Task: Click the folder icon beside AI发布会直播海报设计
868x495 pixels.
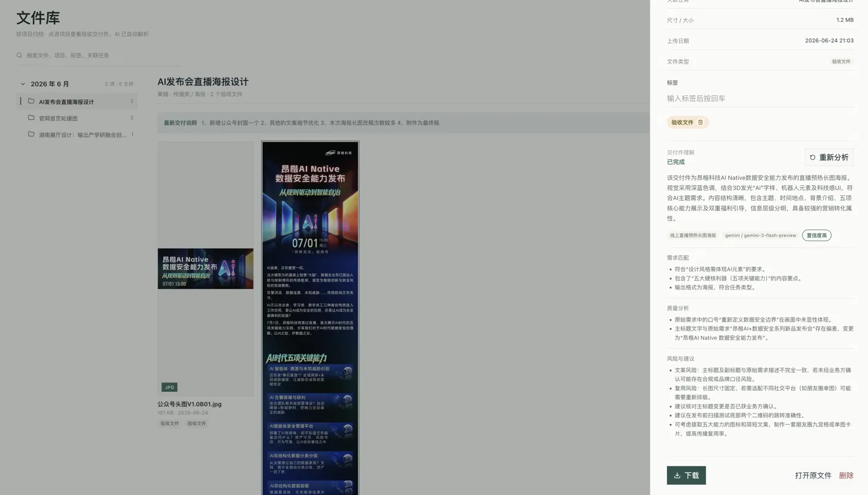Action: (x=31, y=101)
